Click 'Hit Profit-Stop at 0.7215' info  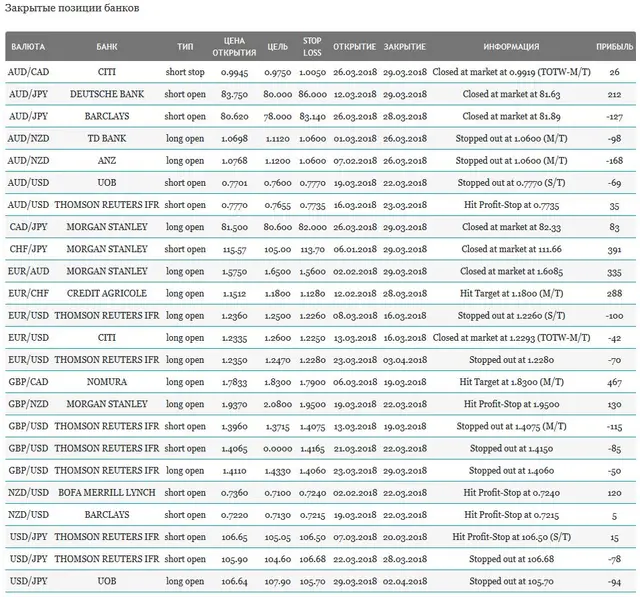(511, 515)
